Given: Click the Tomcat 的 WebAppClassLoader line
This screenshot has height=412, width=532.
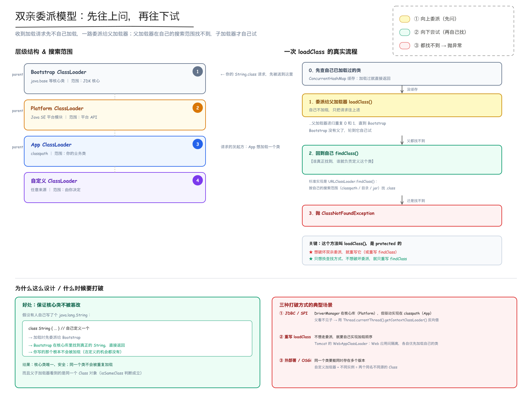Looking at the screenshot, I should coord(376,344).
